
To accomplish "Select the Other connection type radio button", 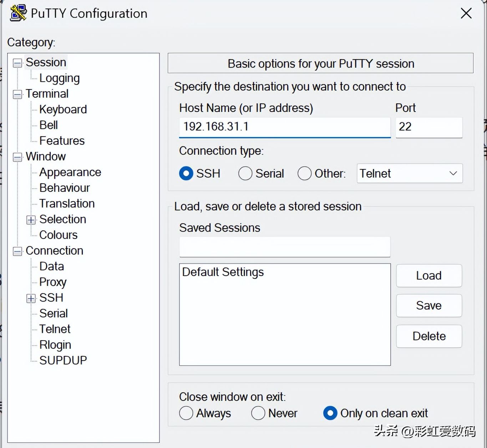I will point(304,174).
